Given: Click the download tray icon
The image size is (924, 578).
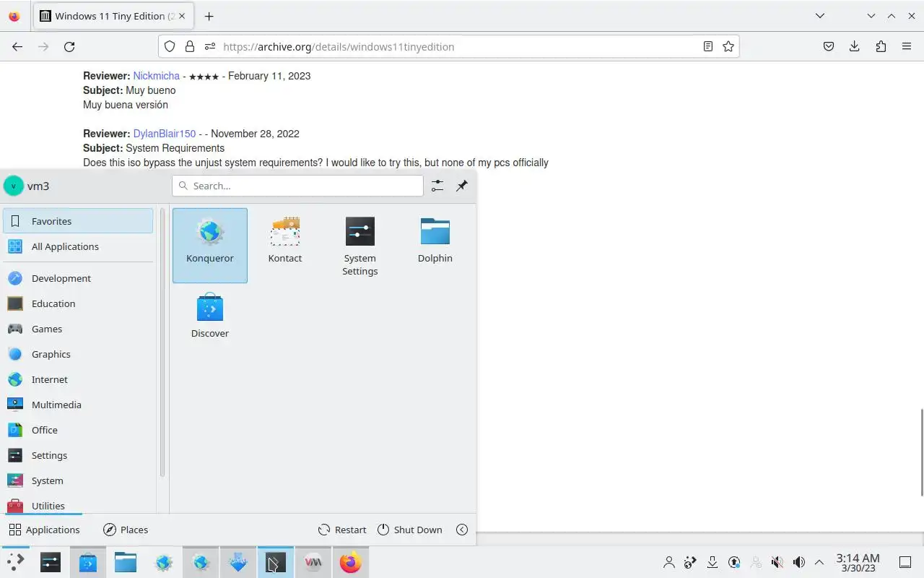Looking at the screenshot, I should (x=712, y=562).
